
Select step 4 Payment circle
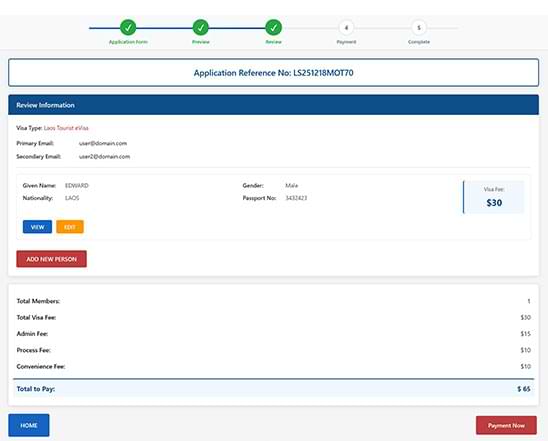pyautogui.click(x=346, y=28)
